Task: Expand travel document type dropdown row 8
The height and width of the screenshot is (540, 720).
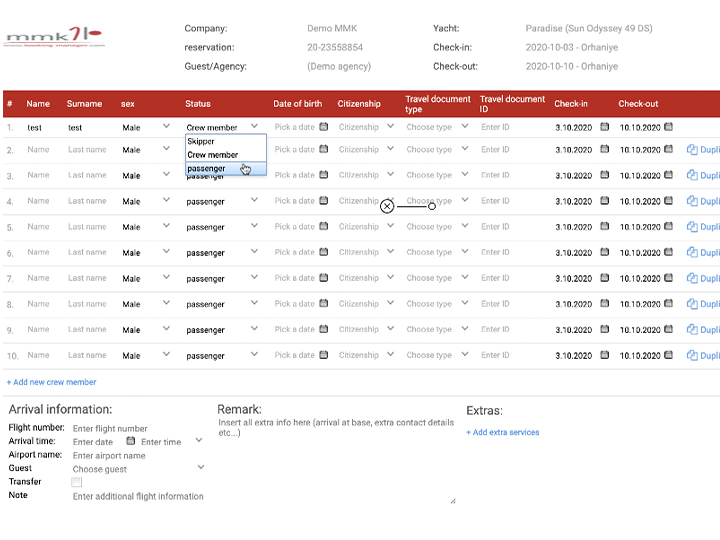Action: tap(461, 304)
